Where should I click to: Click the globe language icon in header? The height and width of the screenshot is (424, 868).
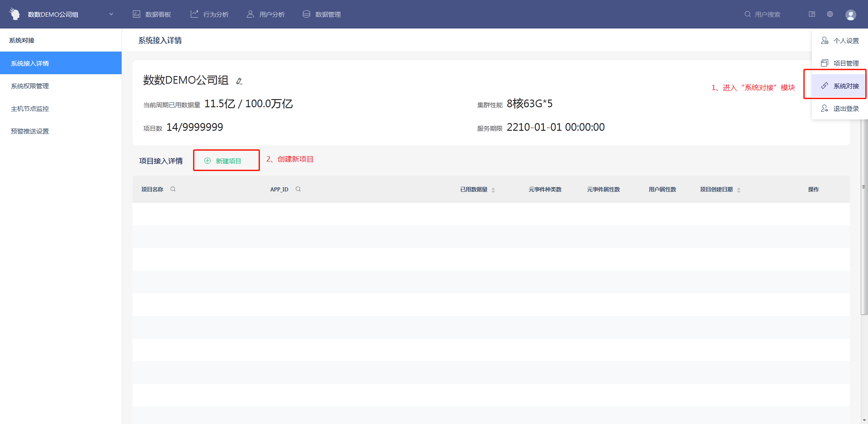pos(830,14)
